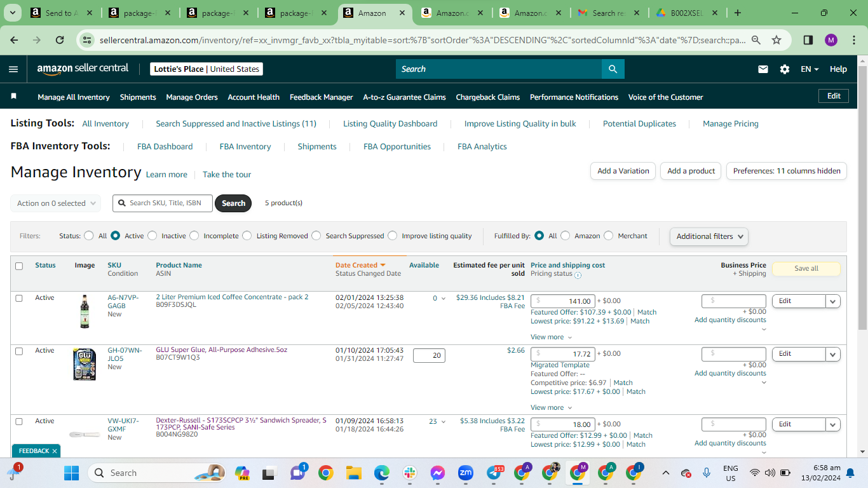The width and height of the screenshot is (868, 488).
Task: Click the magnifier search button in header
Action: [613, 69]
